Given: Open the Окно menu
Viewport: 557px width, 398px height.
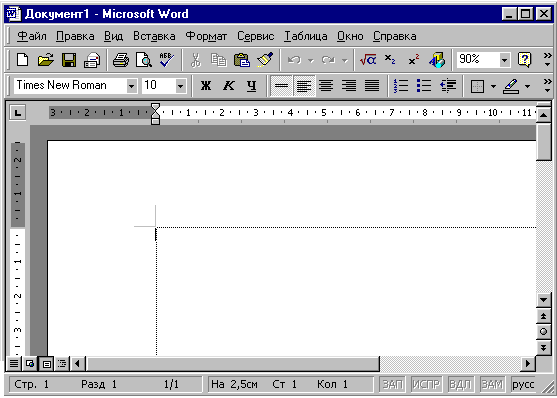Looking at the screenshot, I should [350, 36].
